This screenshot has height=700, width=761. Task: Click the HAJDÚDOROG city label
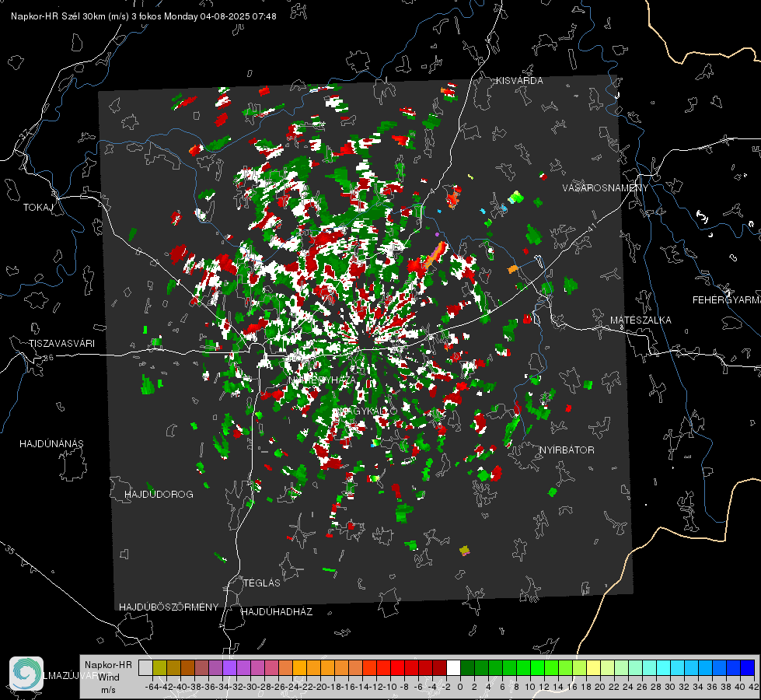click(159, 495)
